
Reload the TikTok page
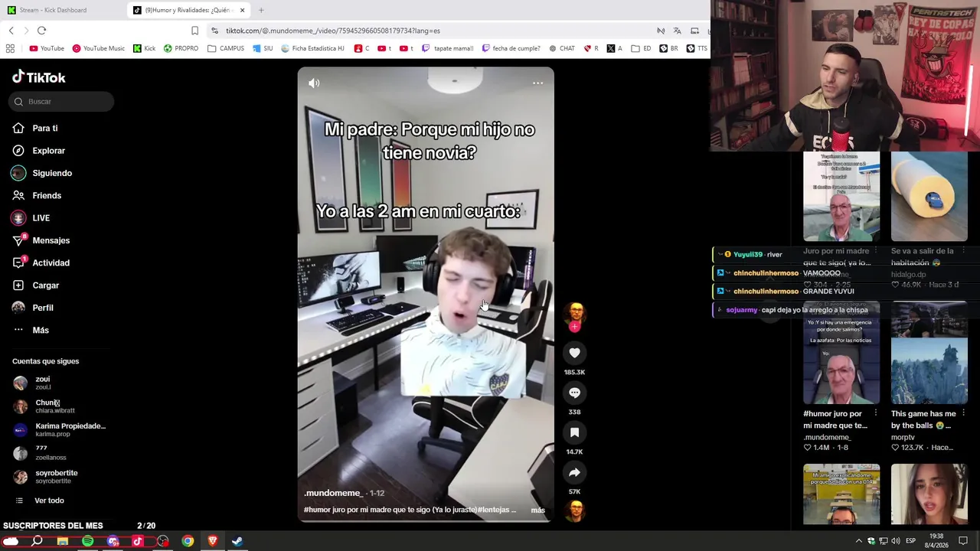(41, 31)
